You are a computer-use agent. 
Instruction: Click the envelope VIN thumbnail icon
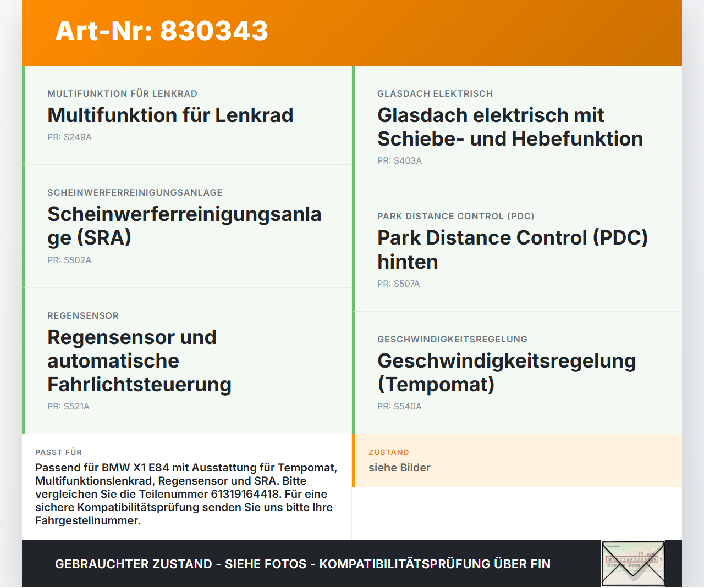point(633,564)
